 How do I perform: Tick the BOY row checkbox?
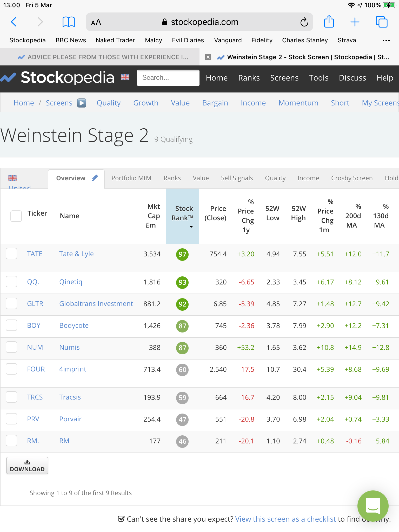(x=11, y=325)
